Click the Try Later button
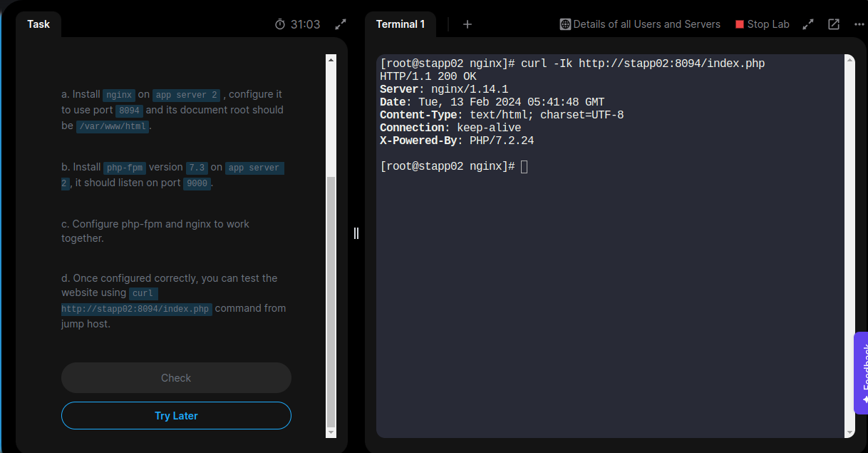The width and height of the screenshot is (868, 453). tap(176, 416)
